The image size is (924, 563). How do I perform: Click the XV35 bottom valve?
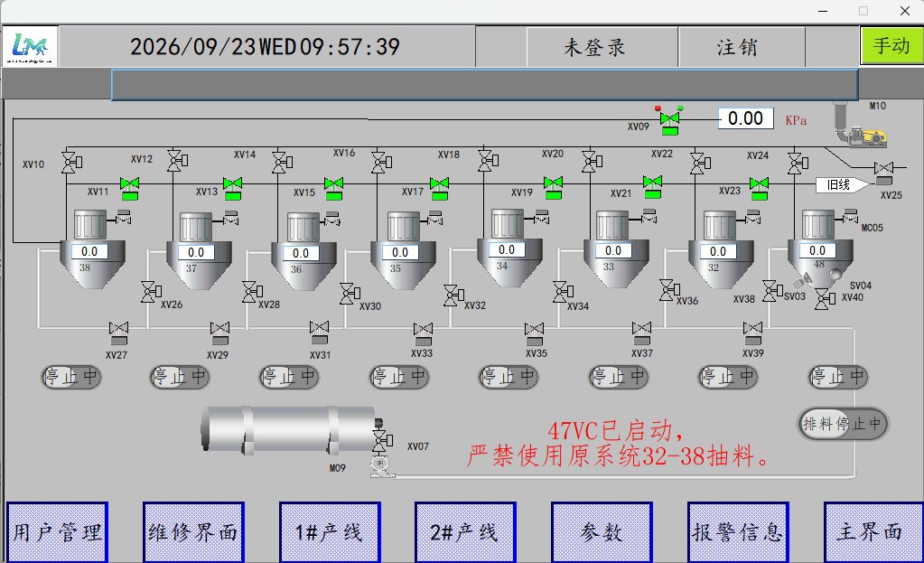click(535, 334)
